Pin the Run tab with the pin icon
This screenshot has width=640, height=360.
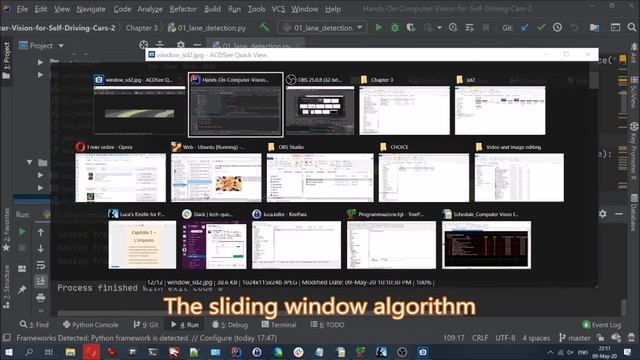pos(22,289)
